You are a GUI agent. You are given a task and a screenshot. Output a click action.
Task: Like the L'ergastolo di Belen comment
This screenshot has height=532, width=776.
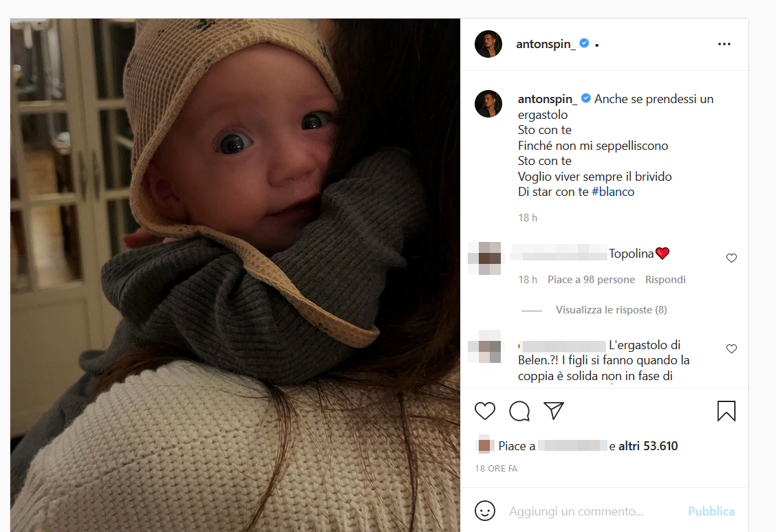(x=731, y=349)
